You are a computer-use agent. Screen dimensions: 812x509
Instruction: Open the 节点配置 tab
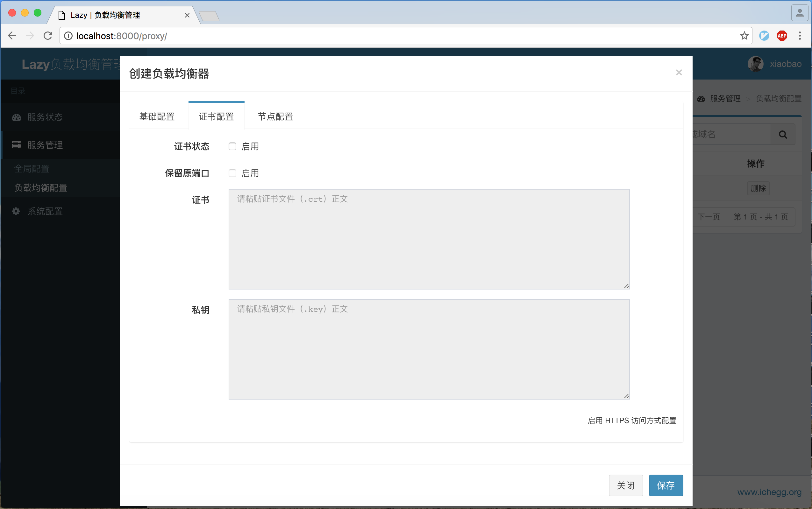click(x=275, y=116)
